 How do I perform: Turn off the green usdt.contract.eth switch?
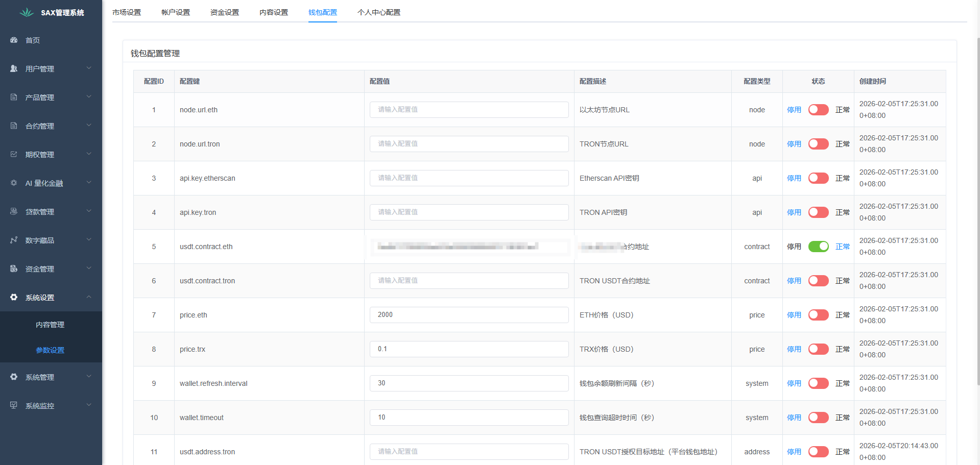[x=818, y=247]
